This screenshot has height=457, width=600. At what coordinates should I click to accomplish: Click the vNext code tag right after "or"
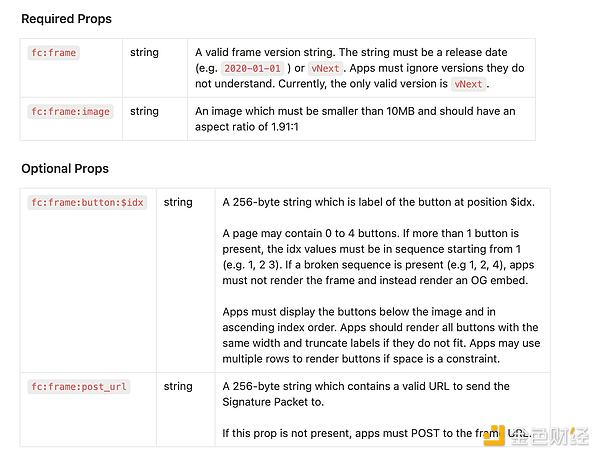click(326, 68)
